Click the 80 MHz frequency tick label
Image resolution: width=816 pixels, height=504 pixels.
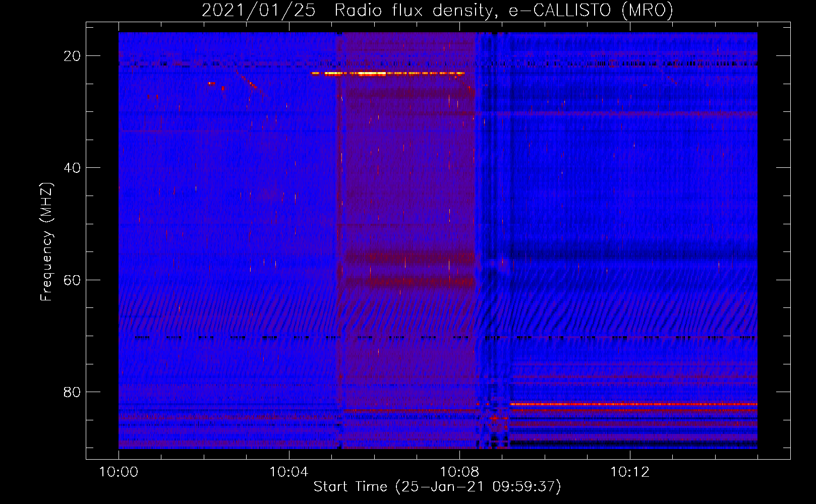point(72,392)
